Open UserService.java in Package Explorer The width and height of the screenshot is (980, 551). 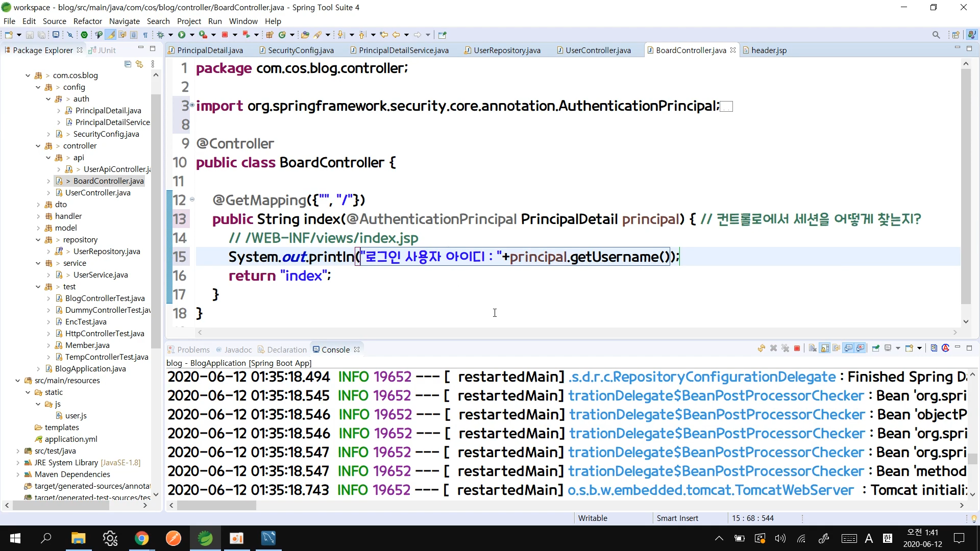tap(101, 275)
